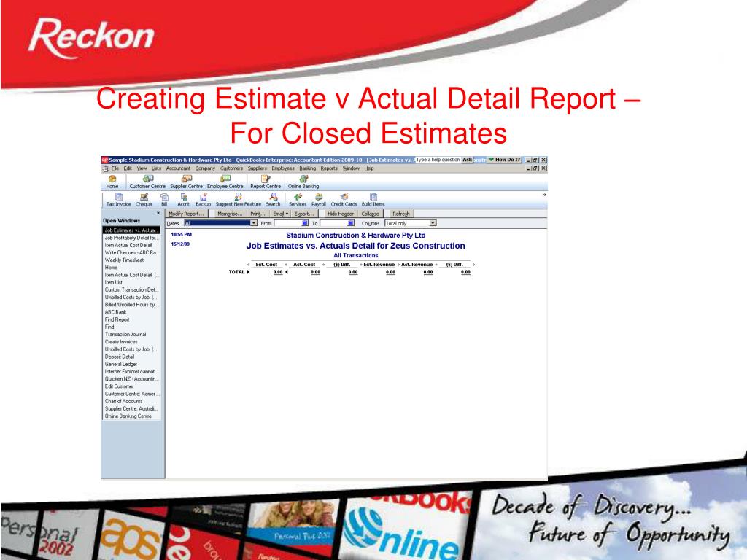Select Create Invoices in Open Windows list

(x=131, y=342)
